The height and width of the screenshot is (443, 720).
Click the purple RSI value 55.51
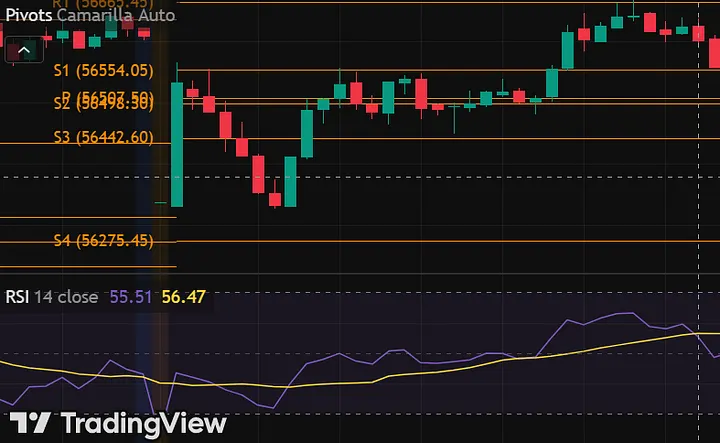pos(130,297)
